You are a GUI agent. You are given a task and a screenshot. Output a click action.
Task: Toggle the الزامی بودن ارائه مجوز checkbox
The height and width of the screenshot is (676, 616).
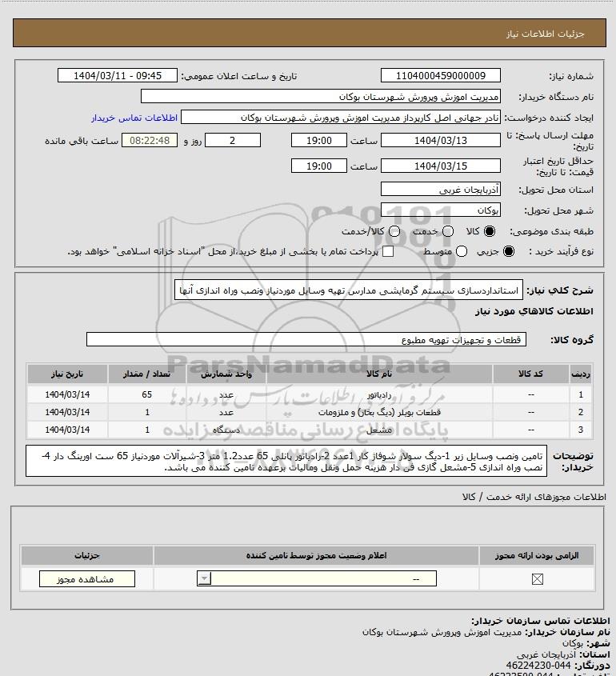coord(537,579)
